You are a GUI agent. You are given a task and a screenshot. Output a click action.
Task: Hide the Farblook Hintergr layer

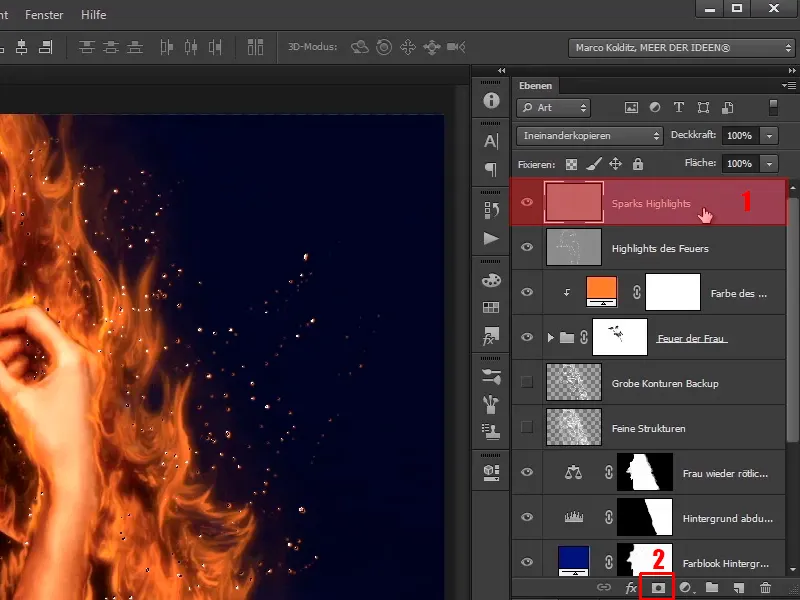pyautogui.click(x=527, y=562)
